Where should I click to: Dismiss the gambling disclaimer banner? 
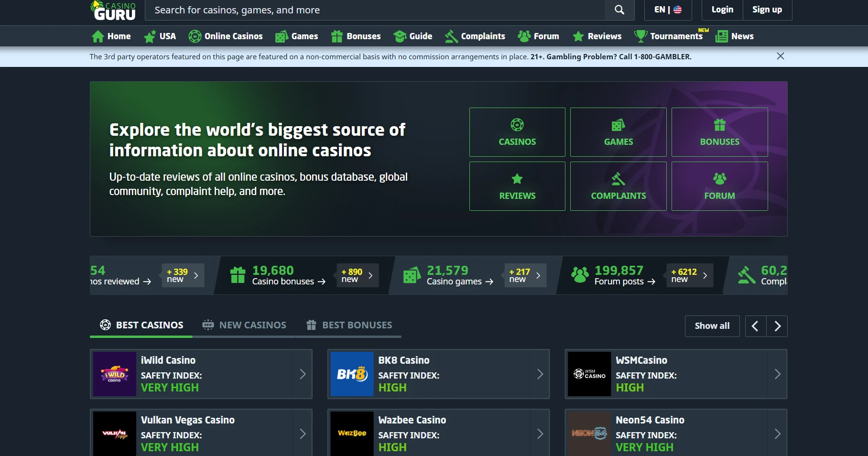point(780,56)
